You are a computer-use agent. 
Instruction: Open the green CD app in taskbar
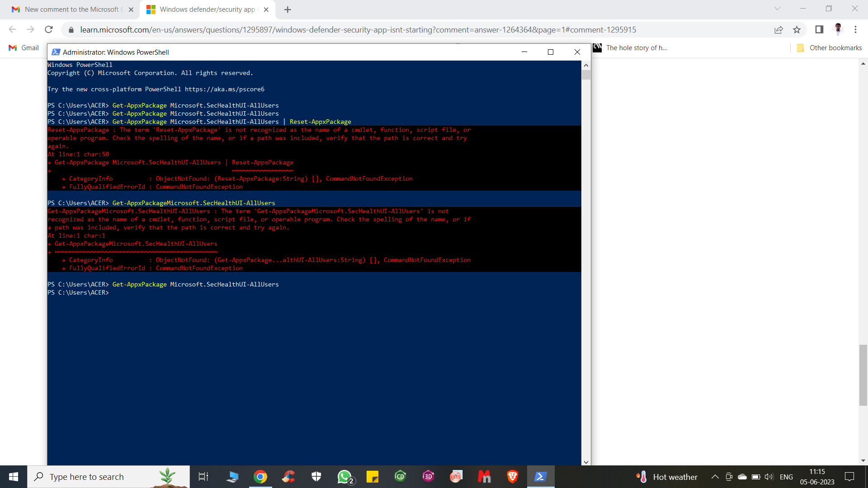(x=401, y=477)
